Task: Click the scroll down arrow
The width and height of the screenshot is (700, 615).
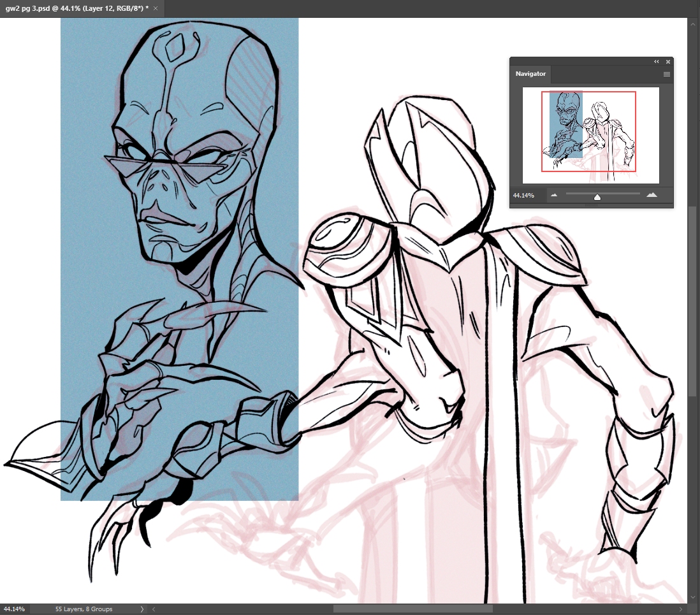Action: tap(693, 597)
